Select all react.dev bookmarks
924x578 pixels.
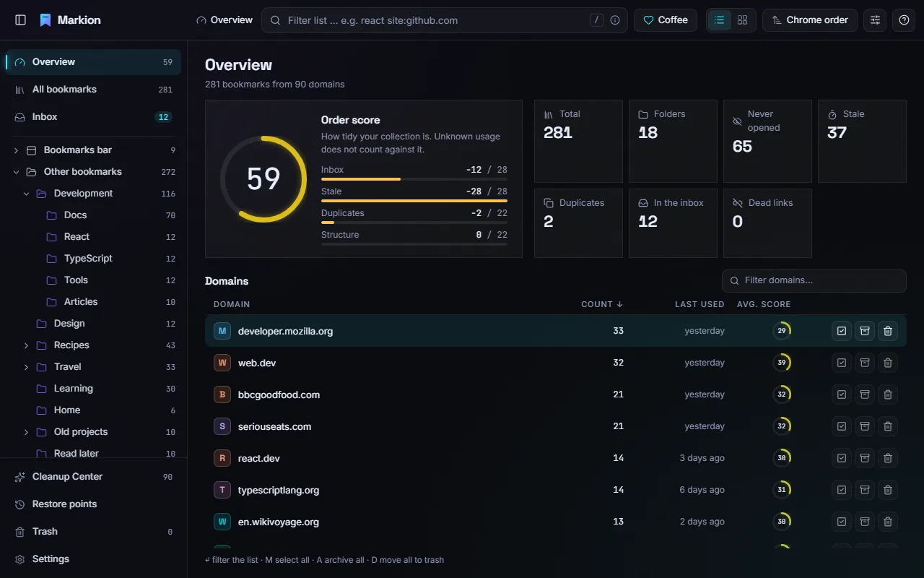[x=842, y=458]
